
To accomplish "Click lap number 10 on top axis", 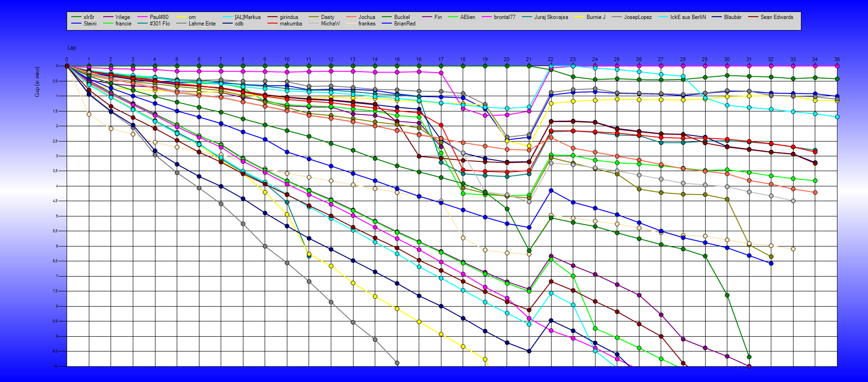I will (x=287, y=59).
